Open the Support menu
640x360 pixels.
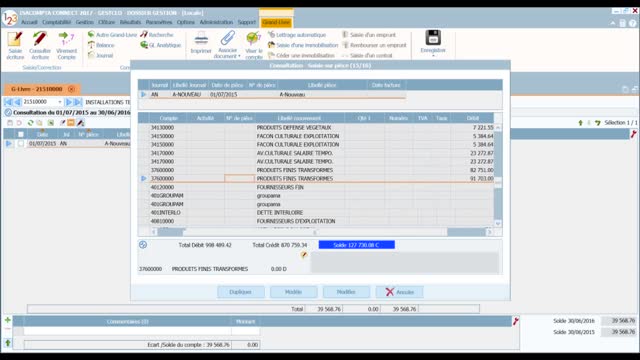coord(247,22)
